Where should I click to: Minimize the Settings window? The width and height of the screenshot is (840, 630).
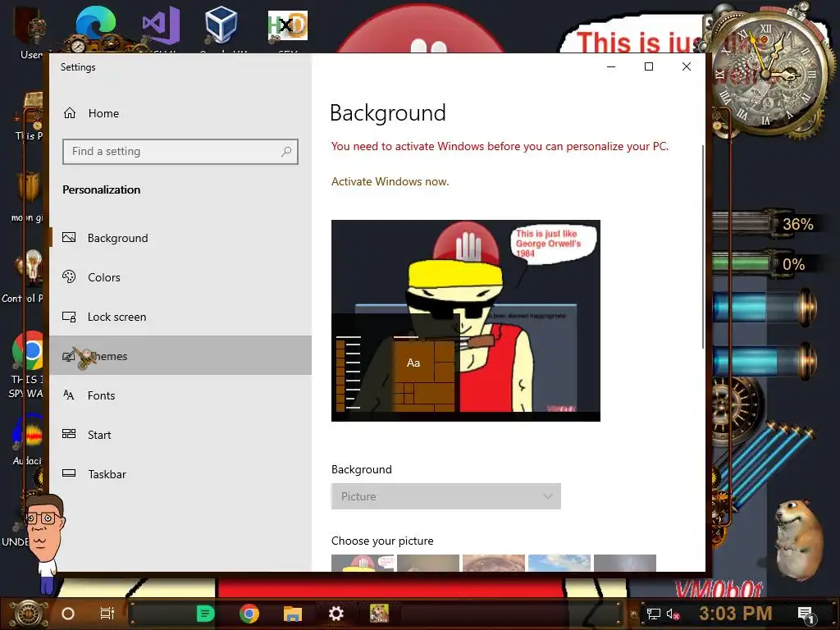(610, 66)
